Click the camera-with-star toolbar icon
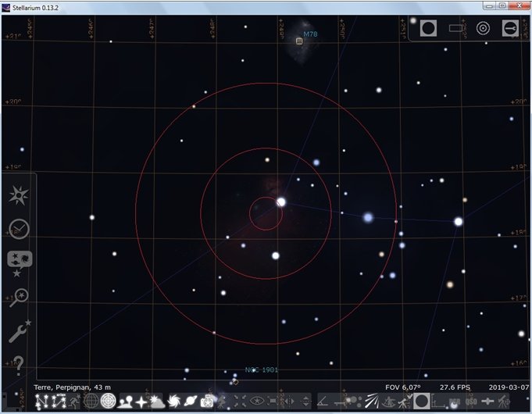The width and height of the screenshot is (532, 414). click(x=207, y=402)
